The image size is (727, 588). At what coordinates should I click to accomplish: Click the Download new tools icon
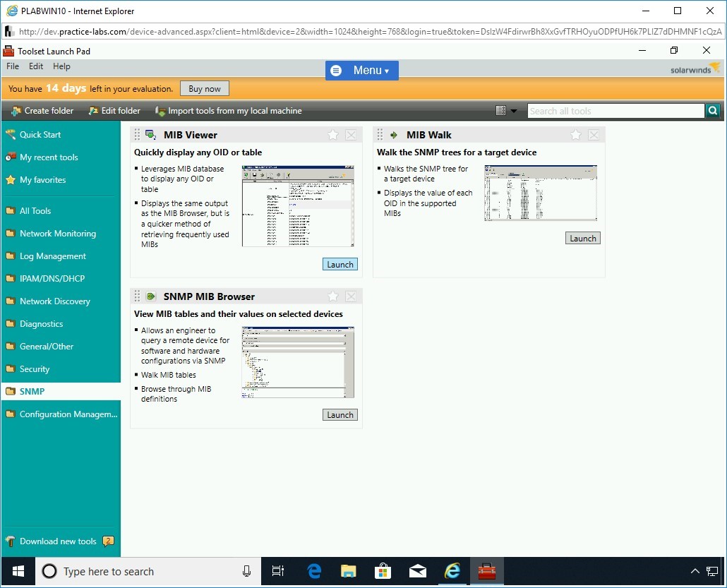11,541
